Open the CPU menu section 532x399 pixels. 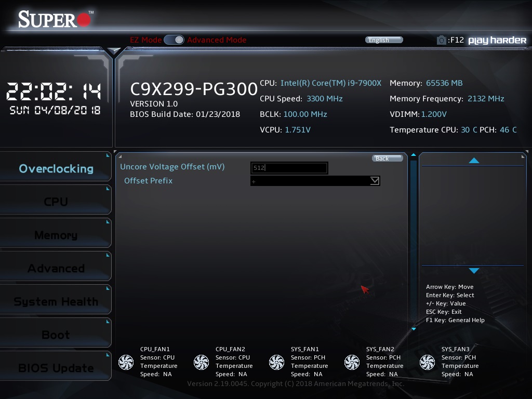point(56,202)
